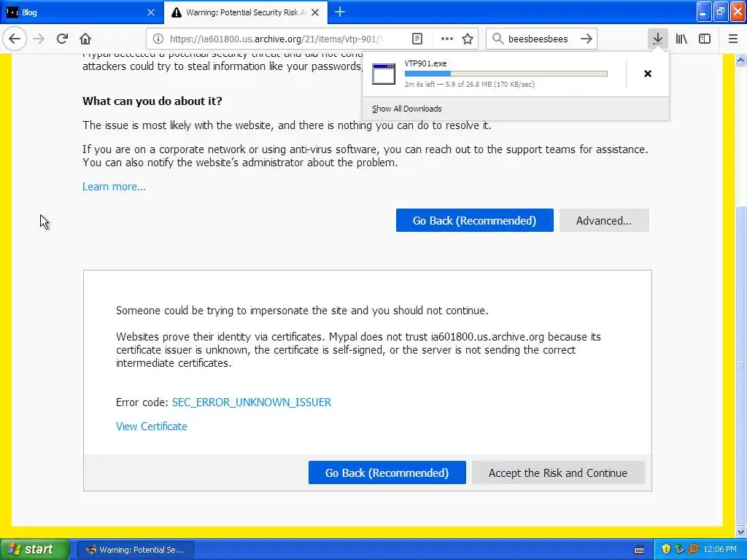The width and height of the screenshot is (747, 560).
Task: Bookmark this page with the star
Action: click(x=468, y=39)
